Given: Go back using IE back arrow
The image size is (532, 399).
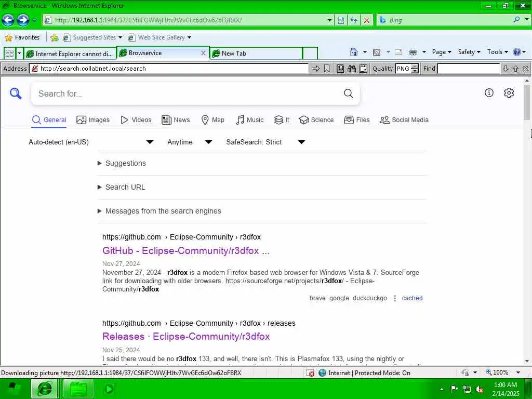Looking at the screenshot, I should point(8,20).
